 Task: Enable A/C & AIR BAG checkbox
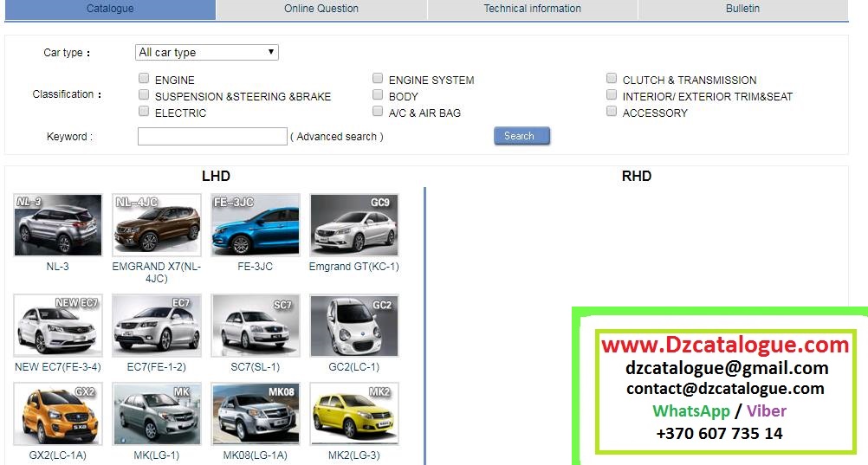[378, 111]
